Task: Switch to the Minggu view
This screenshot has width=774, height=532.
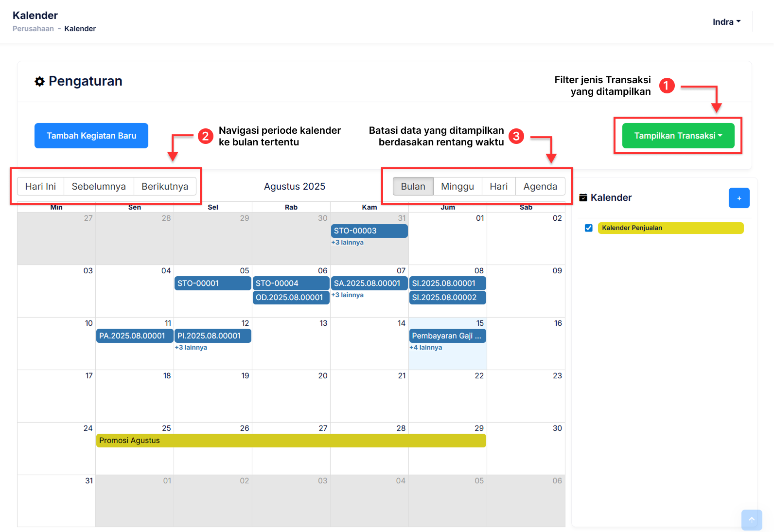Action: 457,186
